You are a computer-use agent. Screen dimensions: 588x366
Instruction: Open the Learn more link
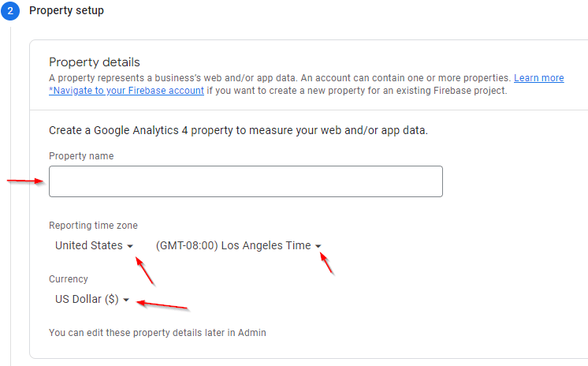click(538, 78)
